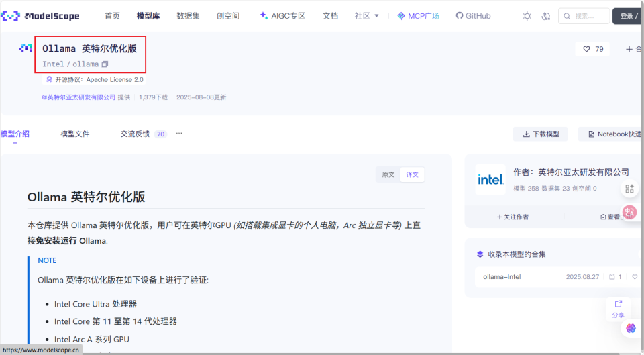644x355 pixels.
Task: Click 1,379下载 download count
Action: tap(153, 97)
